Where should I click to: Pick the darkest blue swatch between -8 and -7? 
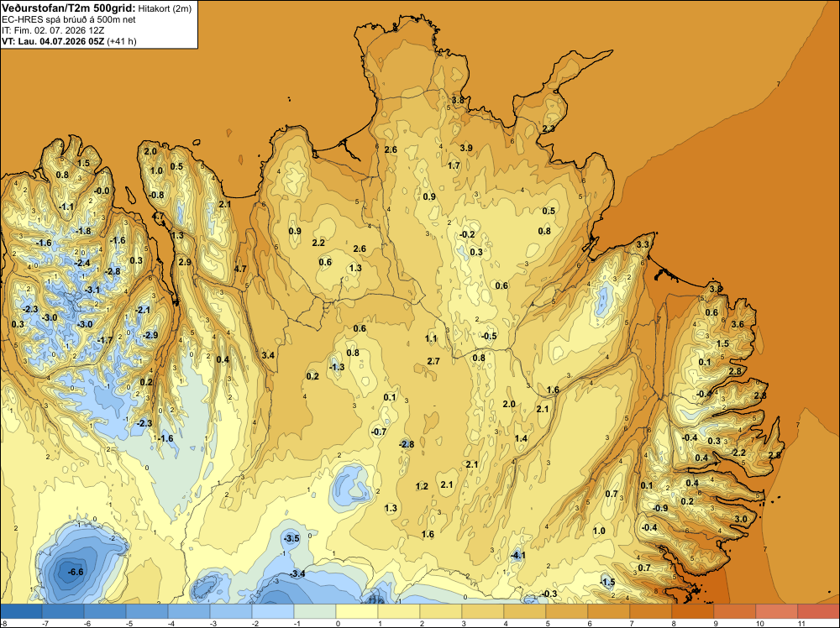coord(21,611)
